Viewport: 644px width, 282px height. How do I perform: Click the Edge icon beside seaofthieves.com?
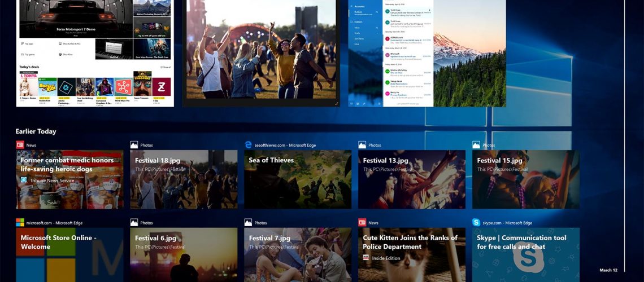coord(248,145)
